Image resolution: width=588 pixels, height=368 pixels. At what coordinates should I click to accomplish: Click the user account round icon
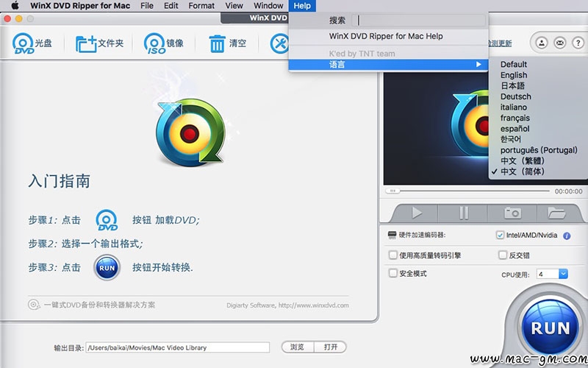click(541, 43)
